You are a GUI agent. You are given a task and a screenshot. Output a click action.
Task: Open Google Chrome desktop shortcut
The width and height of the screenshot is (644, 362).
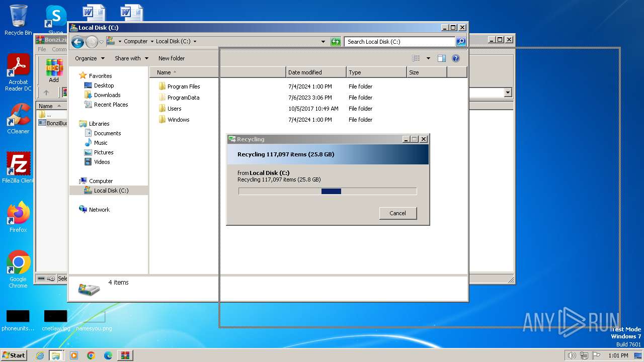18,269
